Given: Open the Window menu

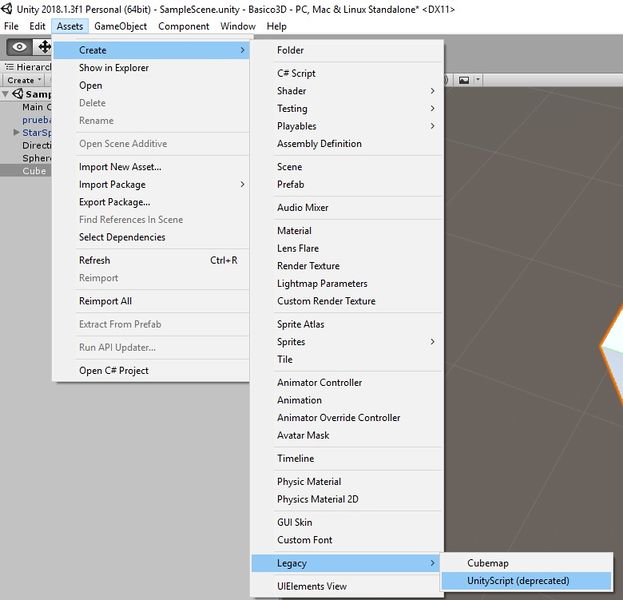Looking at the screenshot, I should (x=238, y=26).
